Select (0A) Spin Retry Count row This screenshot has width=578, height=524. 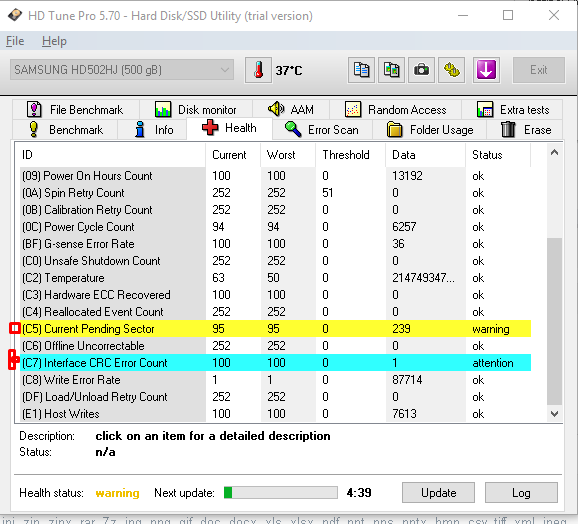pos(275,193)
